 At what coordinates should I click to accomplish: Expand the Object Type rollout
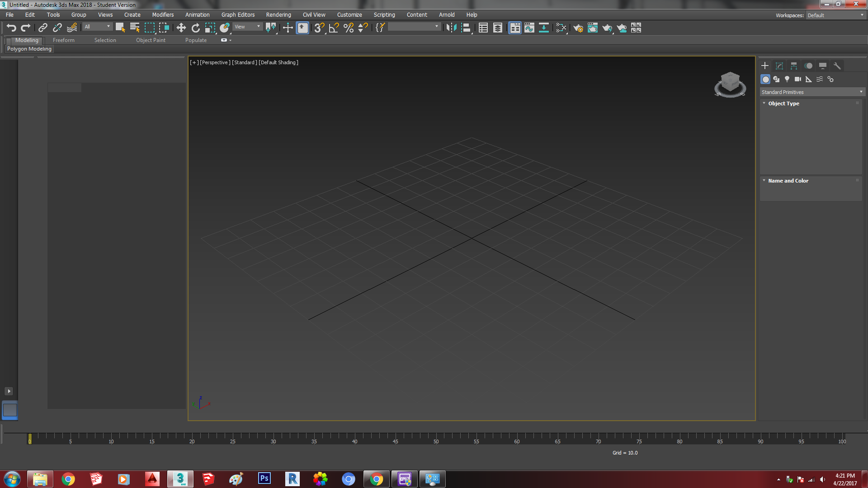[783, 103]
